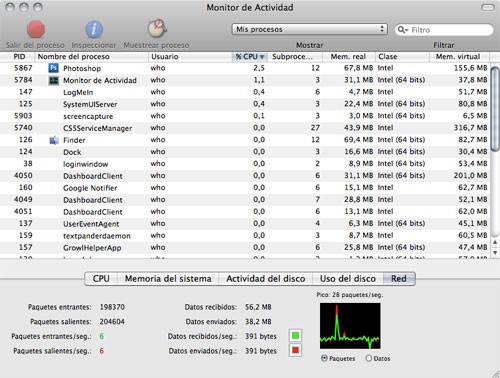Click the blue Inspeccionar info icon
Screen dimensions: 500x378
pyautogui.click(x=94, y=29)
